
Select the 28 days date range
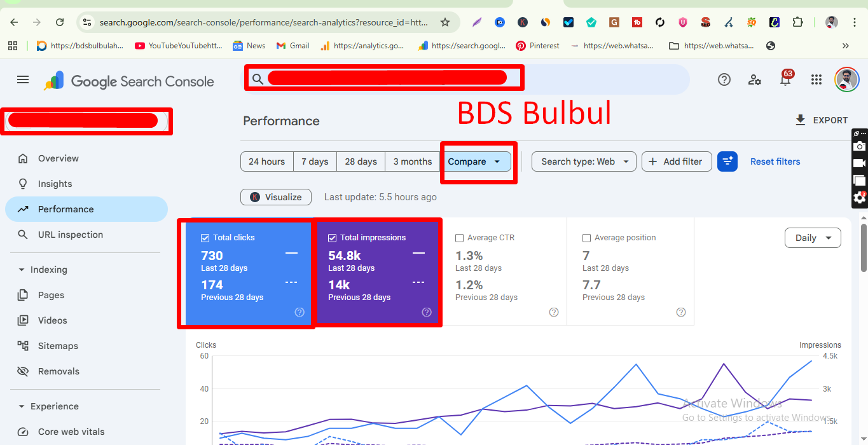click(x=361, y=161)
